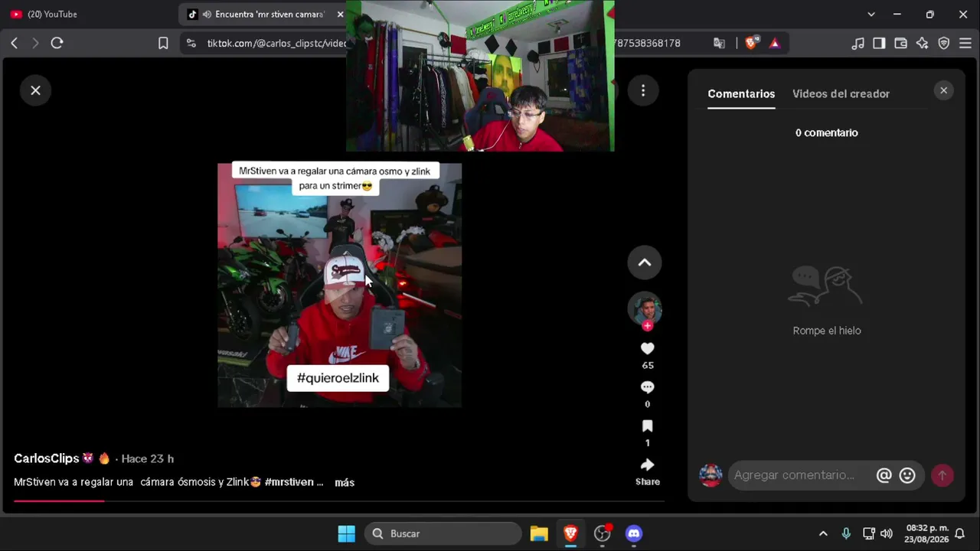Open the Brave Wallet
980x551 pixels.
[900, 43]
